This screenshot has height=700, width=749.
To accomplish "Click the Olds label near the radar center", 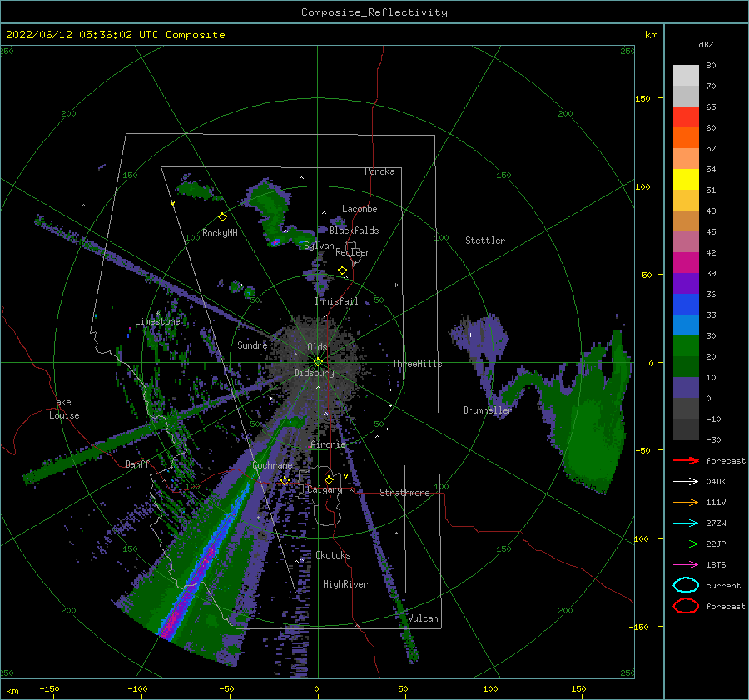I will point(317,347).
